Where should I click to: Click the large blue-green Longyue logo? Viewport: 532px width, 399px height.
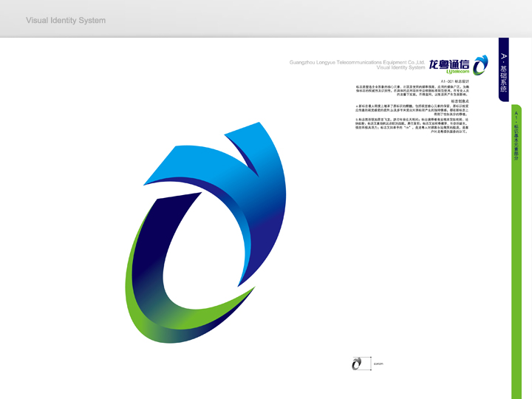[205, 233]
